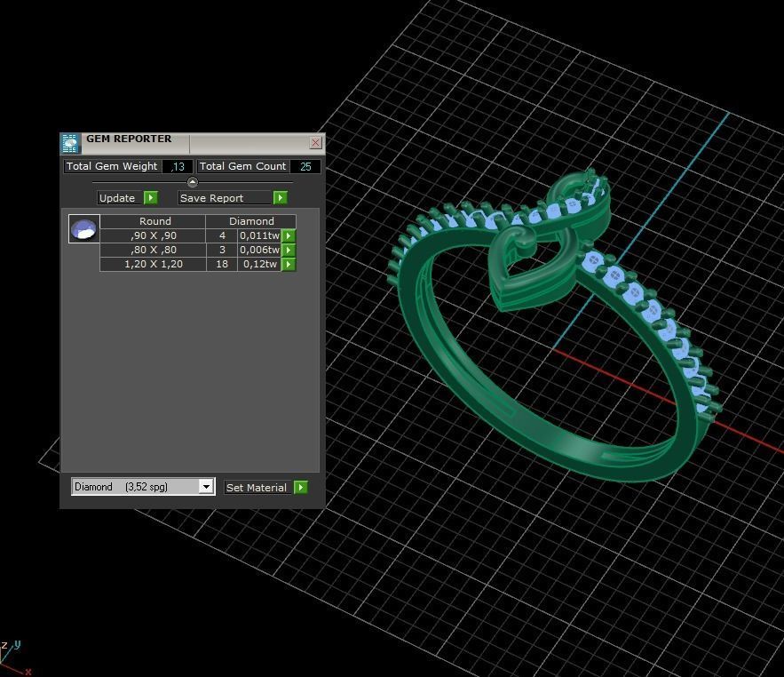784x677 pixels.
Task: Click the green arrow for ,80 X ,80 row
Action: pyautogui.click(x=289, y=250)
